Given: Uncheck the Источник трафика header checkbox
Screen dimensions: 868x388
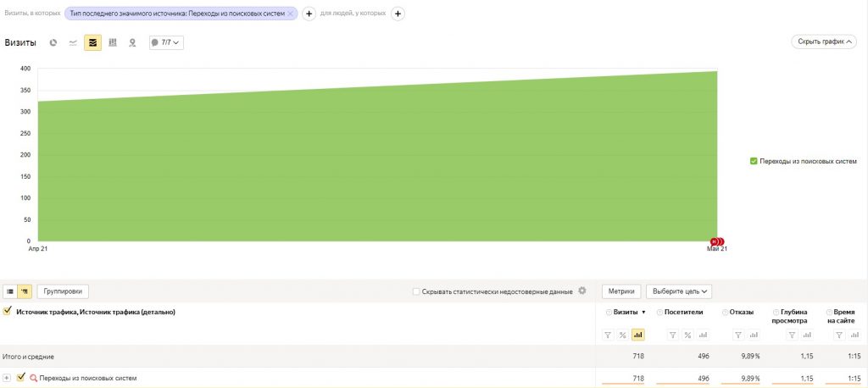Looking at the screenshot, I should pos(8,312).
